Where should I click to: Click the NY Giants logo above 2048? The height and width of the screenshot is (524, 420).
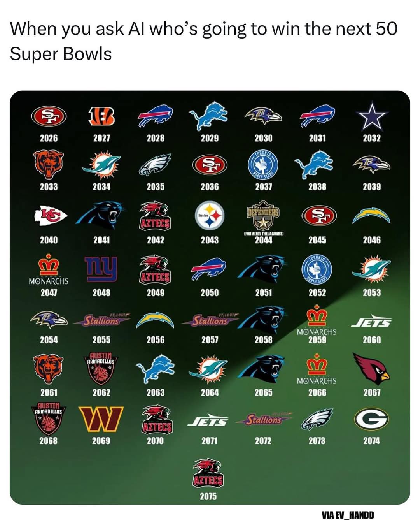[x=101, y=268]
